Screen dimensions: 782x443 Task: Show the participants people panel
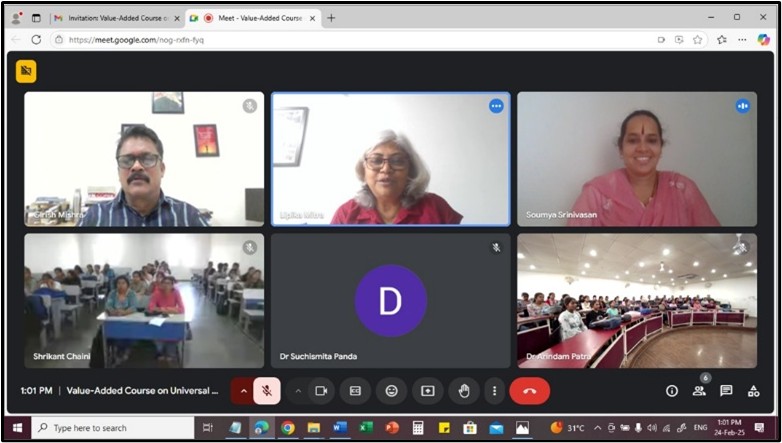click(x=699, y=391)
